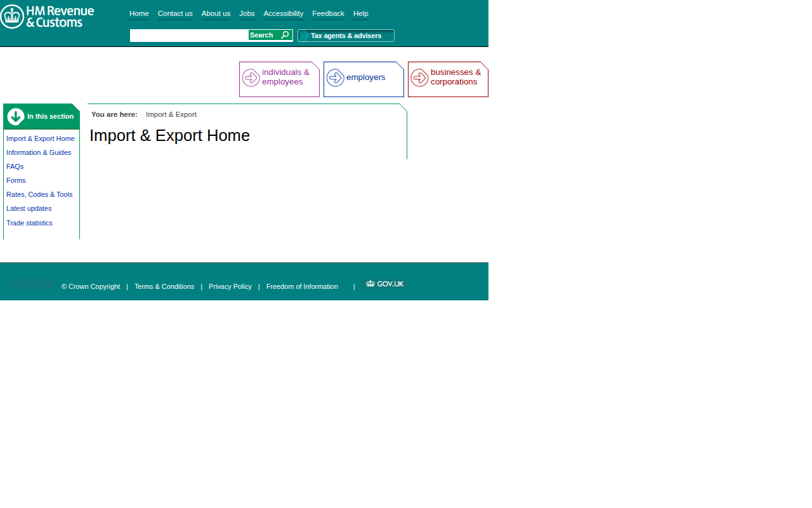Screen dimensions: 812x508
Task: Read the Privacy Policy
Action: point(230,286)
